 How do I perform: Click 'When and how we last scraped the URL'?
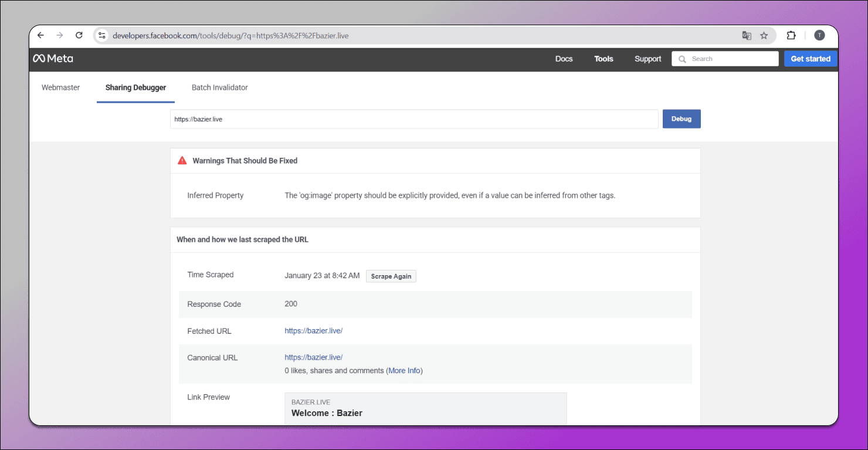coord(242,239)
